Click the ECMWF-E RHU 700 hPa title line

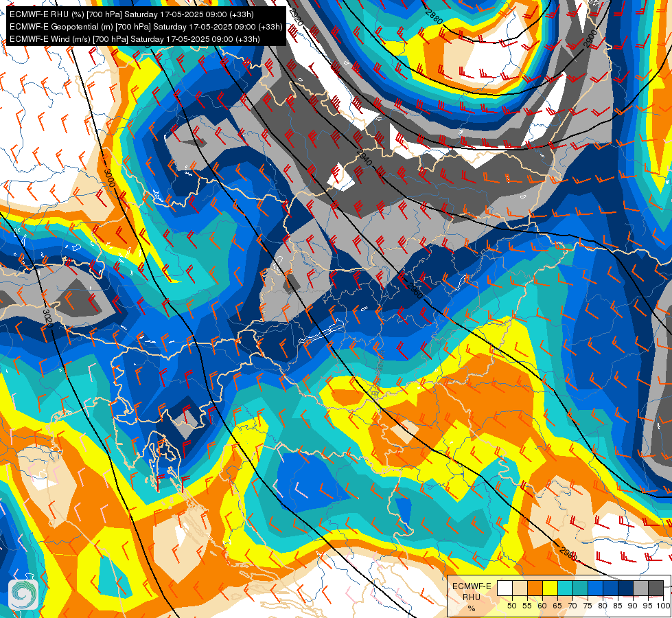(x=132, y=14)
